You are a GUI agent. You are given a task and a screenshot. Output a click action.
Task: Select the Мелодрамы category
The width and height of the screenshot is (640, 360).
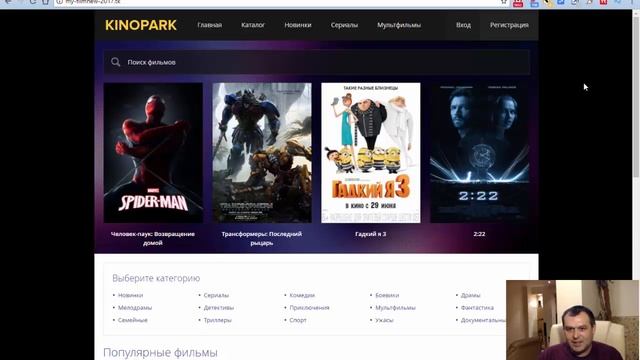pos(135,308)
